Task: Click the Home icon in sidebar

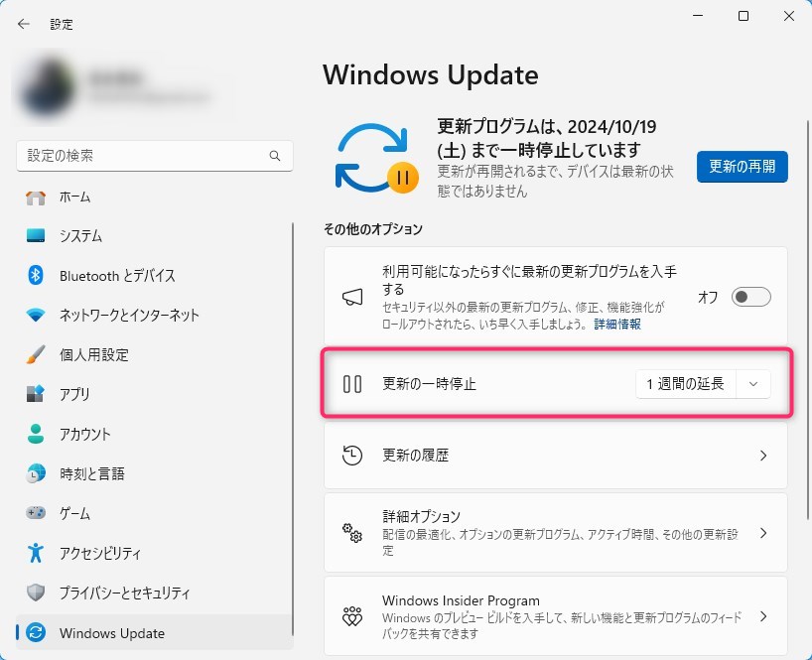Action: click(x=36, y=197)
